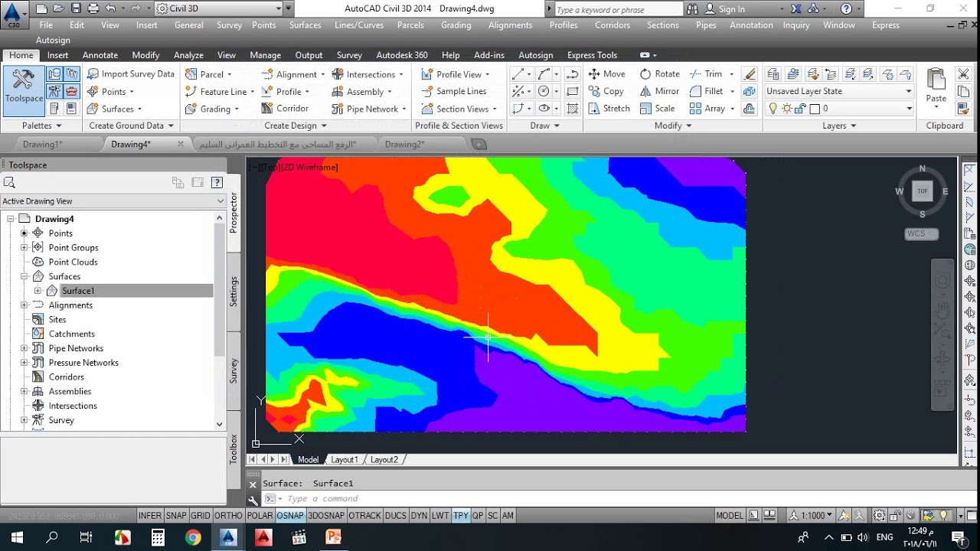Screen dimensions: 980x551
Task: Switch to the Insert ribbon tab
Action: [57, 55]
